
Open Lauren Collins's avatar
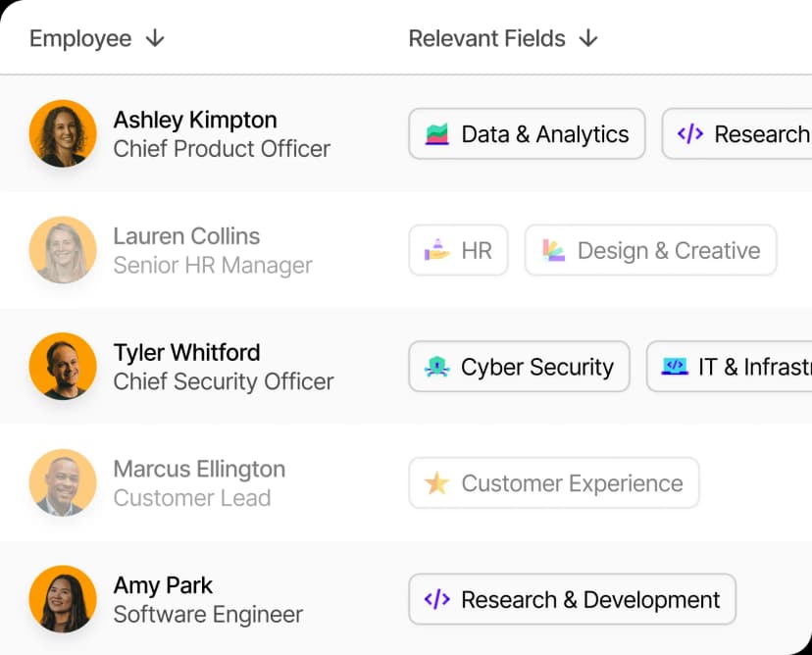point(63,250)
